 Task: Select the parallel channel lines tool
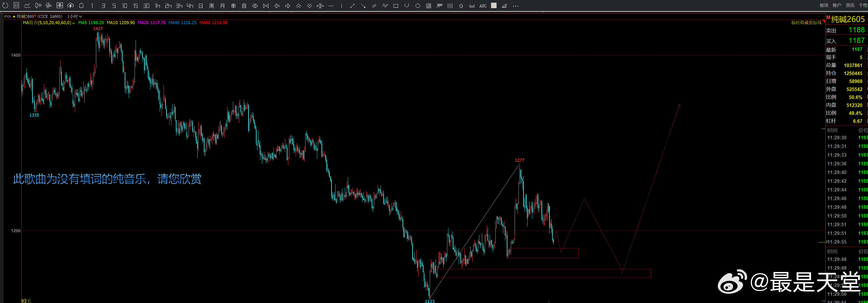click(x=374, y=6)
